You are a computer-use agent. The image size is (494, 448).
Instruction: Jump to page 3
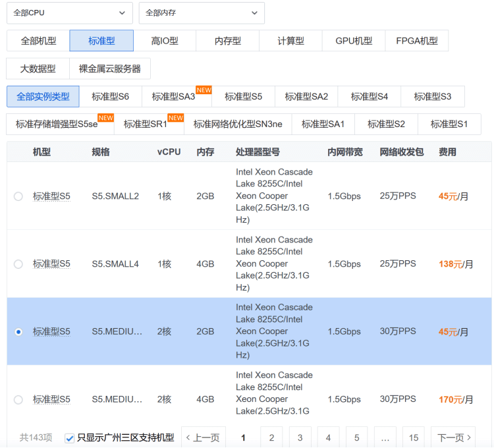point(300,437)
